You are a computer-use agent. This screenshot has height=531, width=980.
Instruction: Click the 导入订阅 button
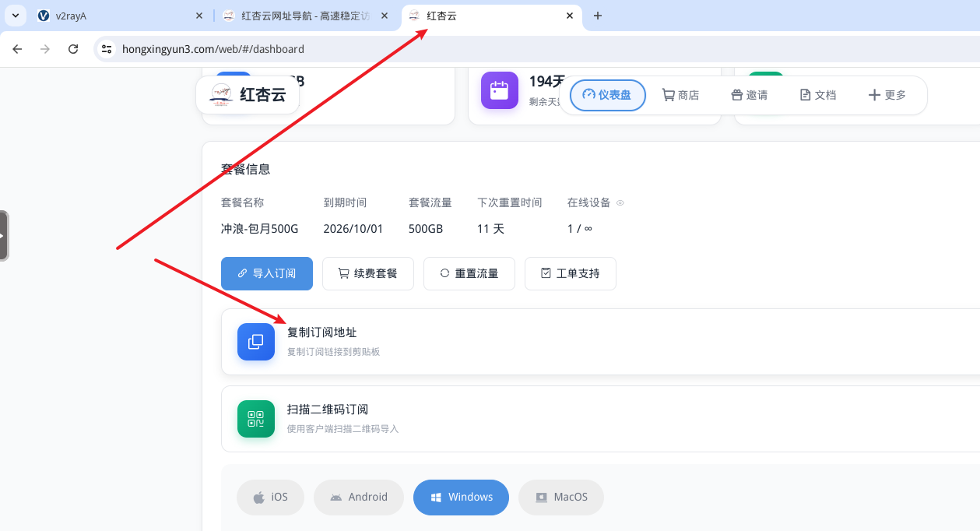[x=266, y=273]
